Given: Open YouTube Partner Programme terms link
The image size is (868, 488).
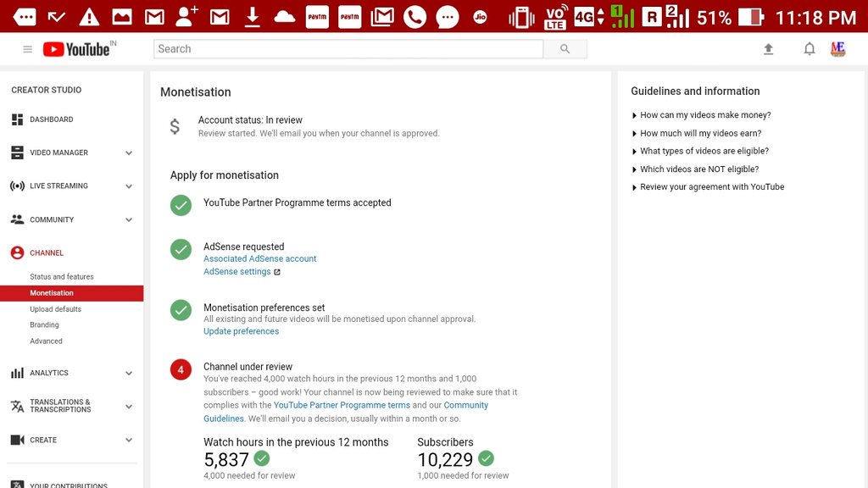Looking at the screenshot, I should click(x=342, y=405).
